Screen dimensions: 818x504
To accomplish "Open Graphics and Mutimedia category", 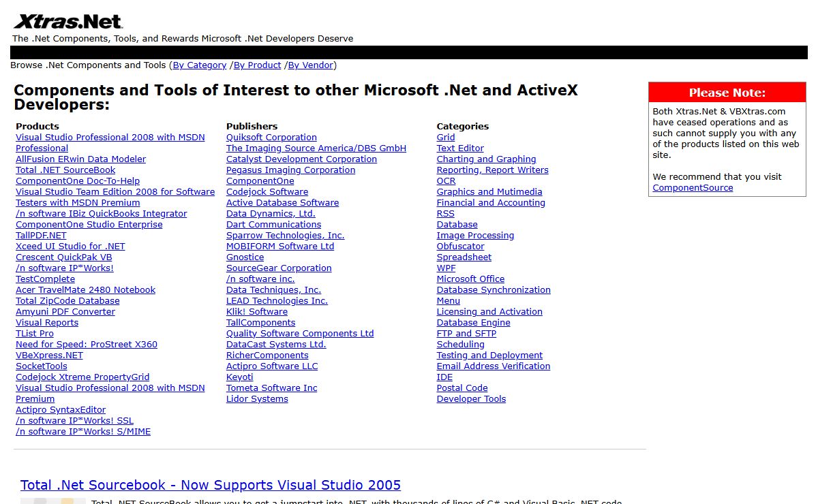I will (x=489, y=192).
